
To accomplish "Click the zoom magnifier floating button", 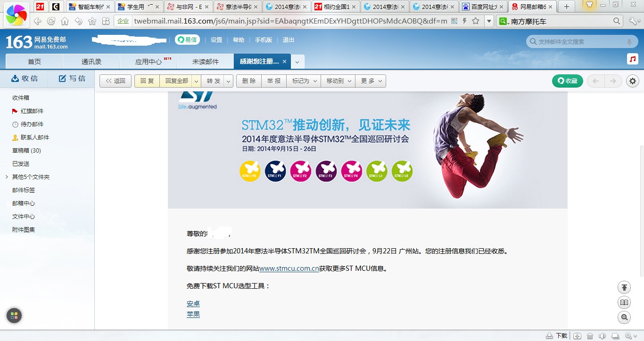I will (624, 317).
